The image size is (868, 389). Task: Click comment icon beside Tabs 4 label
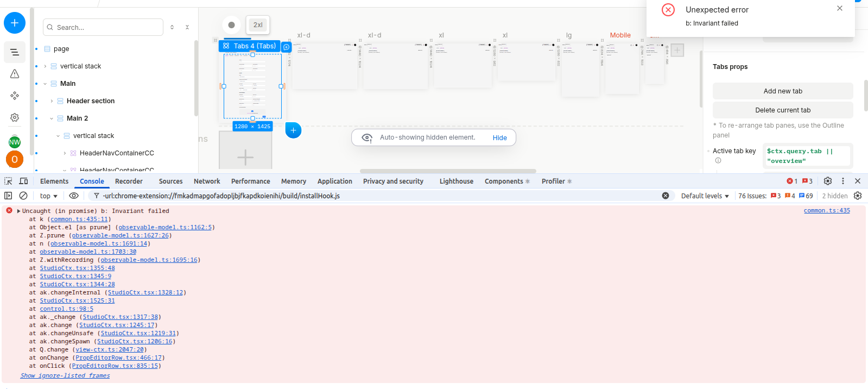tap(287, 47)
